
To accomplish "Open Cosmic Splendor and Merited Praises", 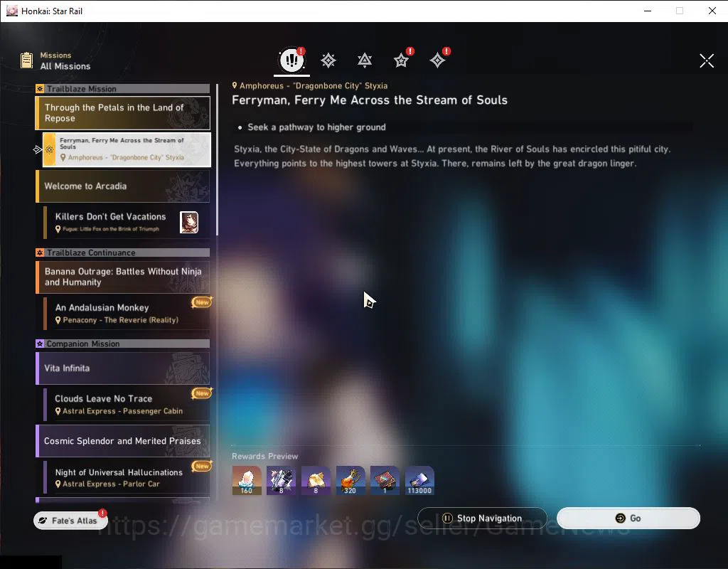I will 123,441.
